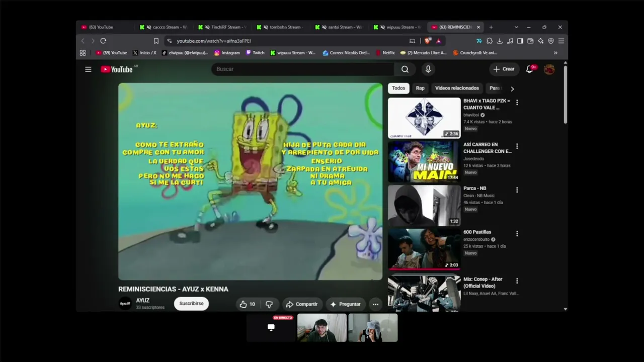Viewport: 644px width, 362px height.
Task: Open browser downloads
Action: coord(500,41)
